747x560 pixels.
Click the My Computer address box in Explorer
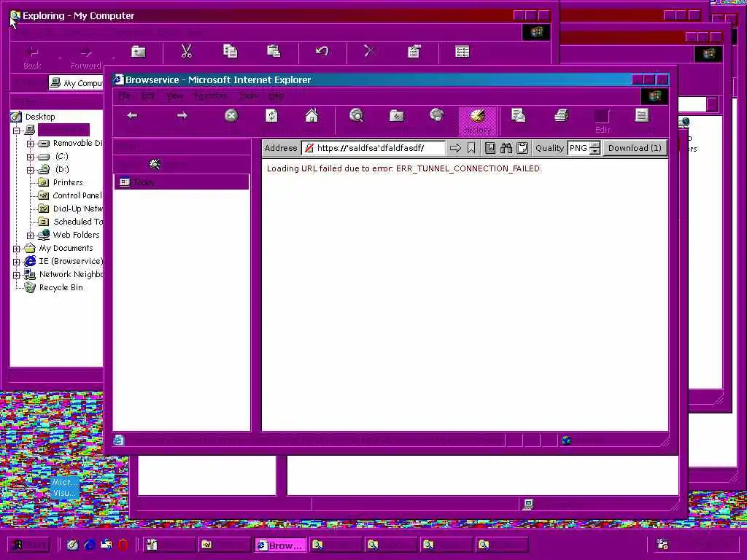click(x=76, y=83)
